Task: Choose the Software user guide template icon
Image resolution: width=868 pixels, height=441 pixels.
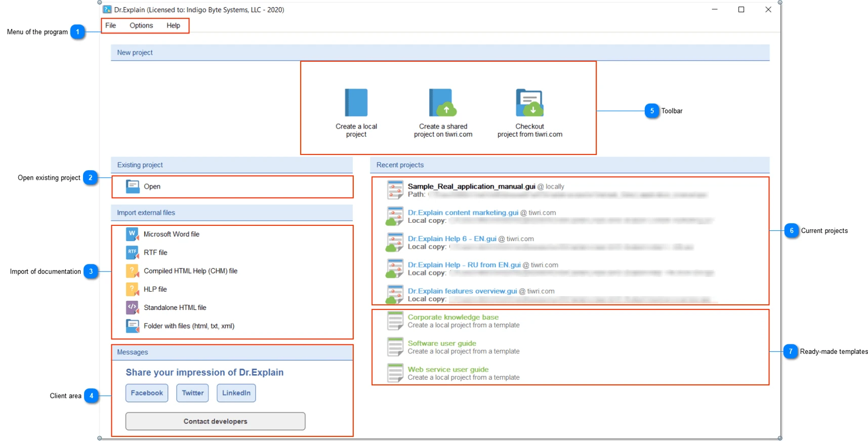Action: point(395,347)
